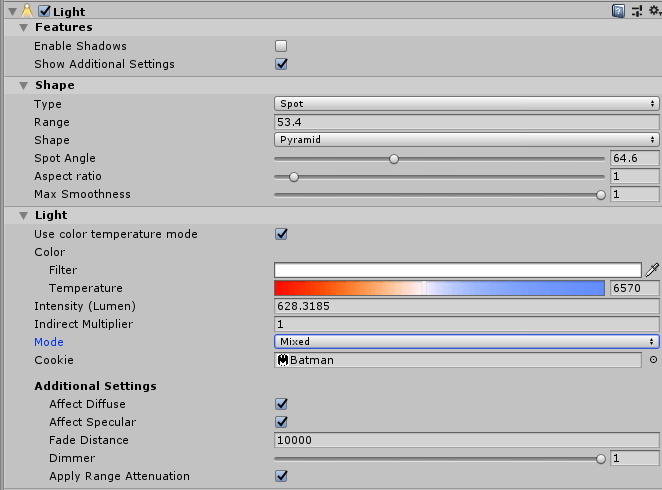Image resolution: width=662 pixels, height=490 pixels.
Task: Click the component preset sliders icon
Action: [x=637, y=11]
